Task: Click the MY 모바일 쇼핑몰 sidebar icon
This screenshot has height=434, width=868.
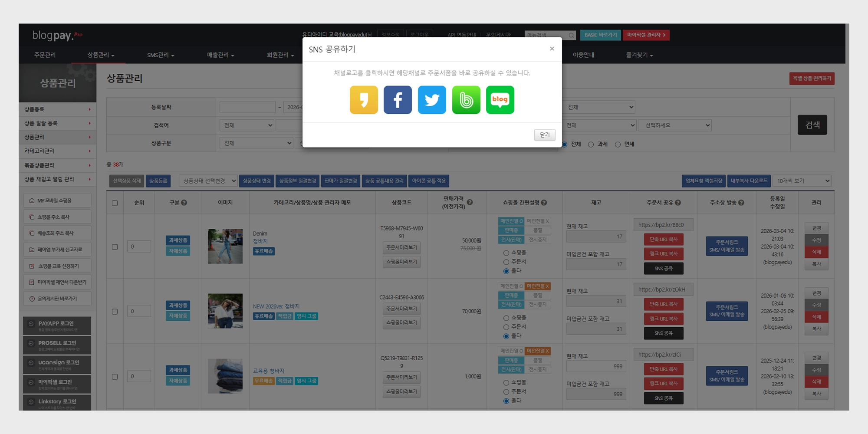Action: pos(32,201)
